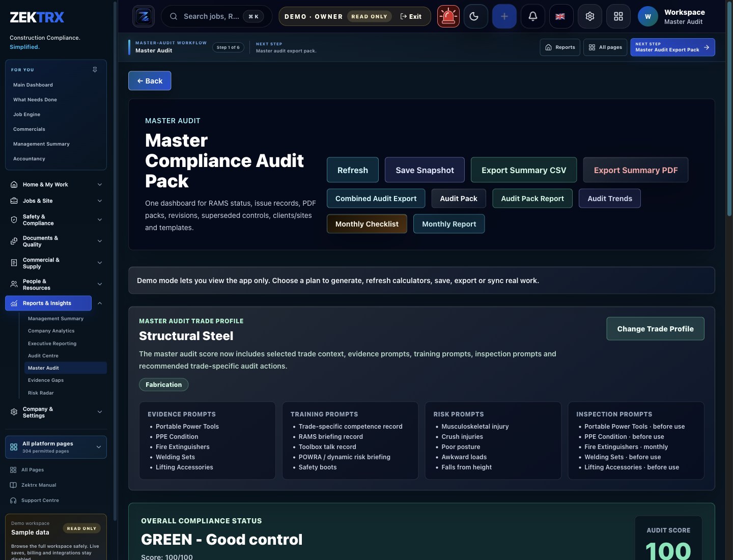The image size is (733, 560).
Task: Click the Back button
Action: tap(150, 81)
